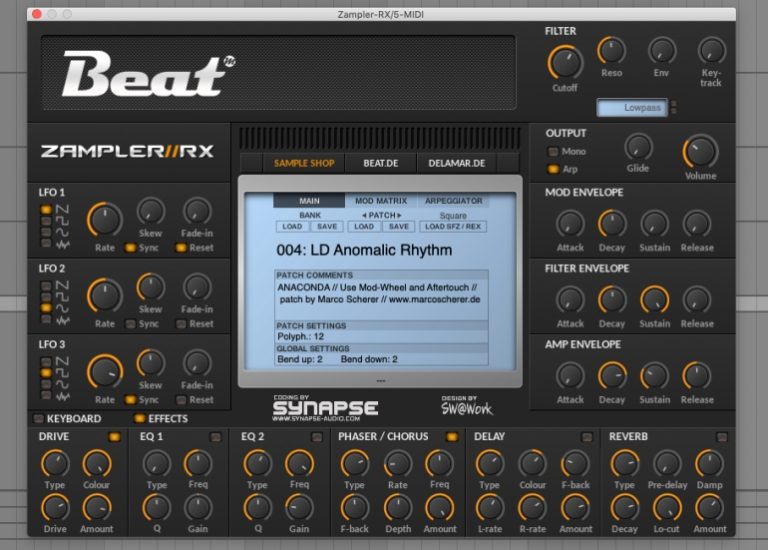
Task: Enable Mono mode in Output section
Action: [553, 152]
